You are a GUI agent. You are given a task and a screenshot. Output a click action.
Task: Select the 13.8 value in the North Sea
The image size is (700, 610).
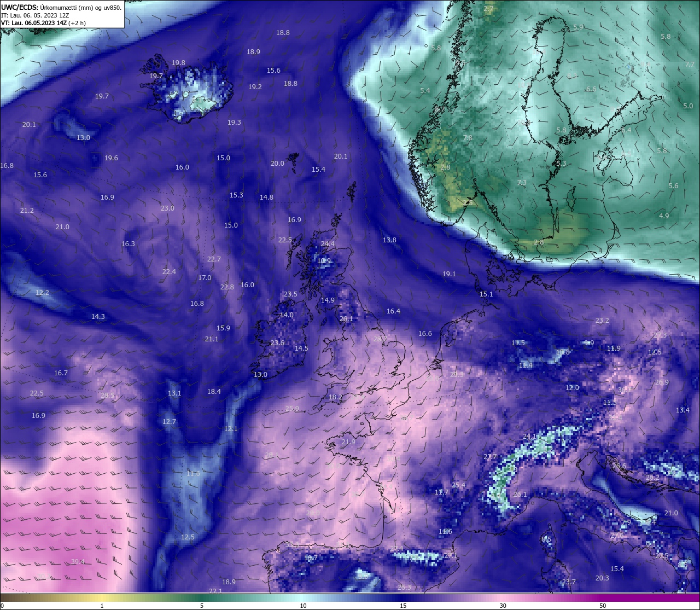click(x=389, y=240)
